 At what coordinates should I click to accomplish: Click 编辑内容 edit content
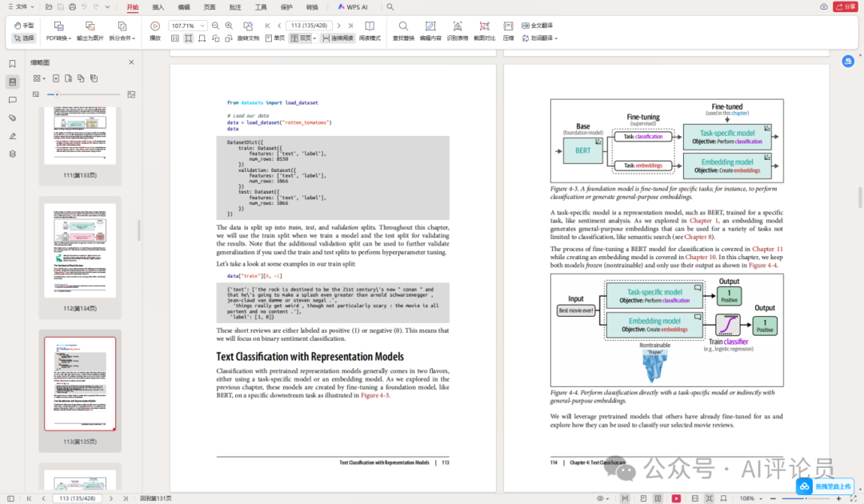point(430,31)
